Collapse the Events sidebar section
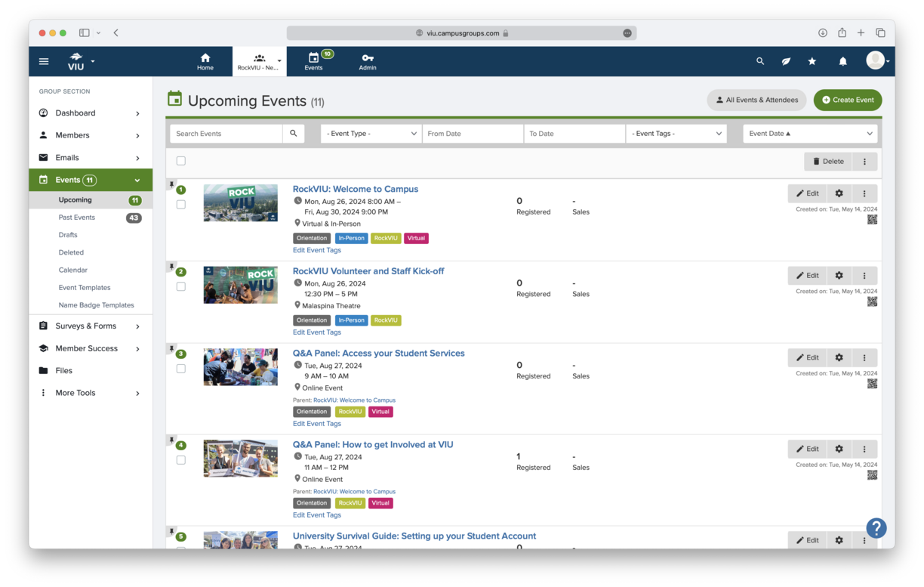The height and width of the screenshot is (587, 924). (91, 180)
